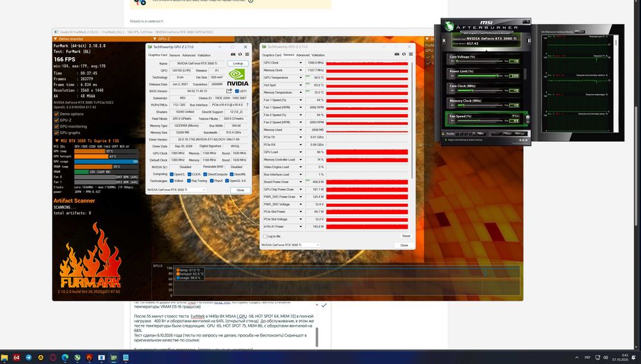Click Close button in GPU-Z Sensors window
Viewport: 641px width, 364px height.
click(404, 245)
